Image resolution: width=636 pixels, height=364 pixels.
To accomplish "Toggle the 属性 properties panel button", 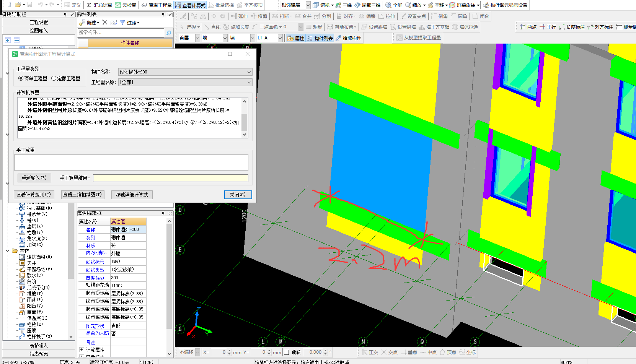I will [295, 38].
